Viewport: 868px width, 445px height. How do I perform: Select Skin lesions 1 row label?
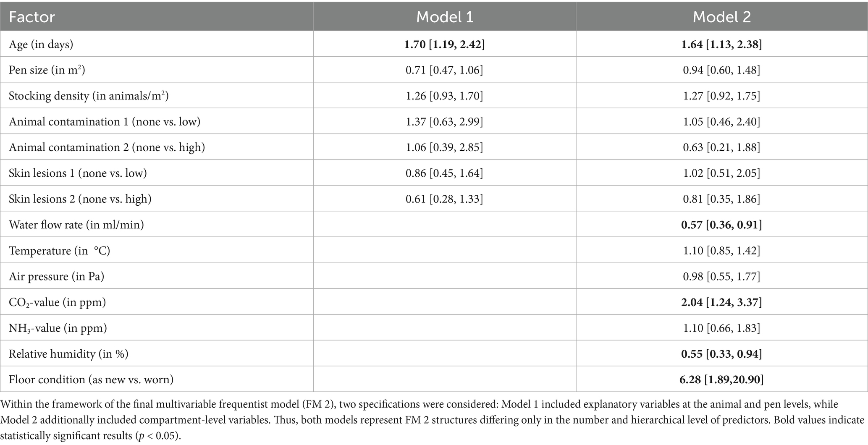tap(78, 173)
